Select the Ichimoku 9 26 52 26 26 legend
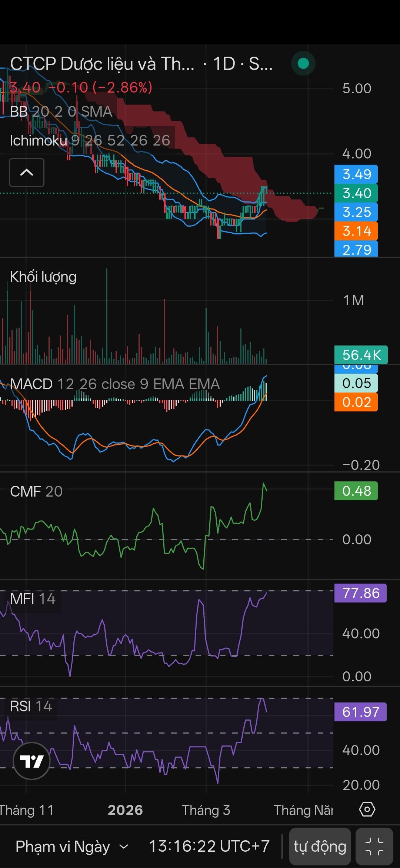 coord(90,140)
